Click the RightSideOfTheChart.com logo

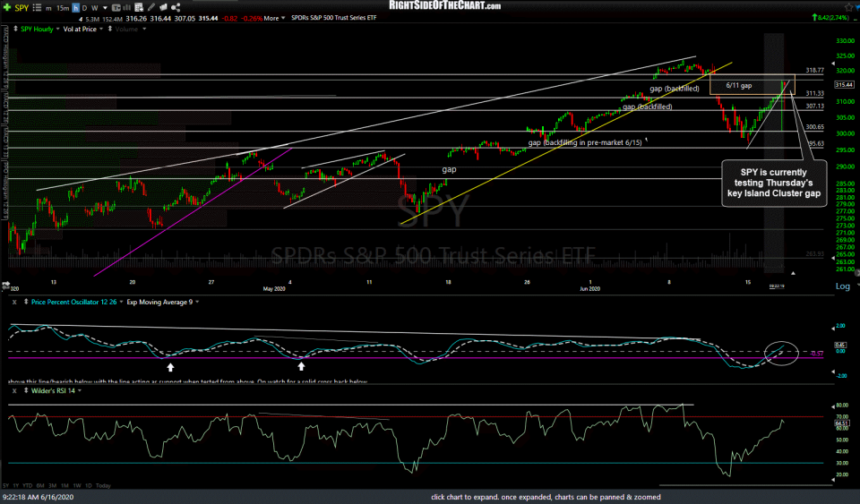(445, 5)
